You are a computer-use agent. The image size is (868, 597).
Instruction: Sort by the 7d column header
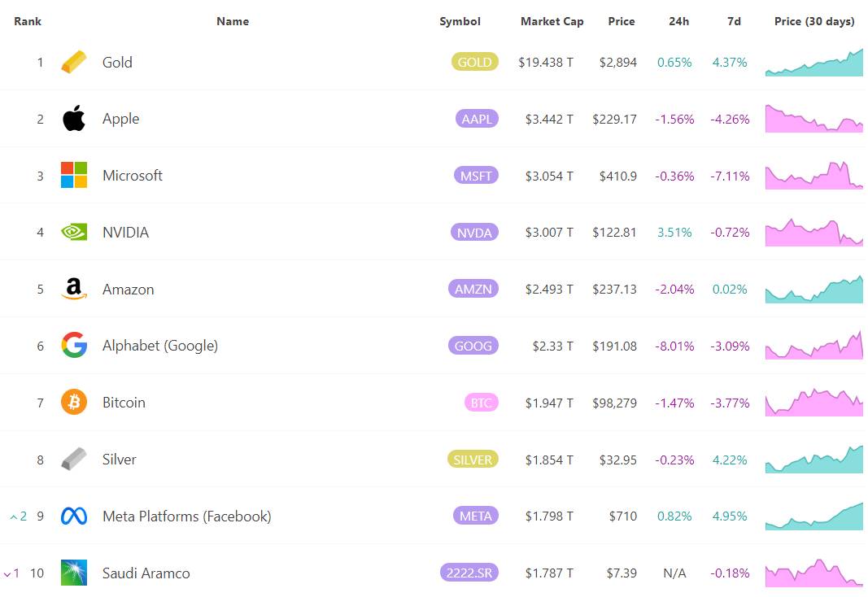click(734, 22)
